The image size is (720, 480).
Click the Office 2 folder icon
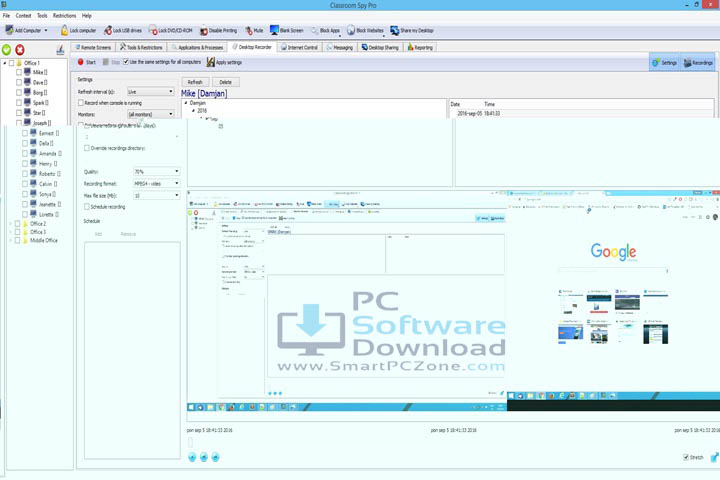point(26,224)
